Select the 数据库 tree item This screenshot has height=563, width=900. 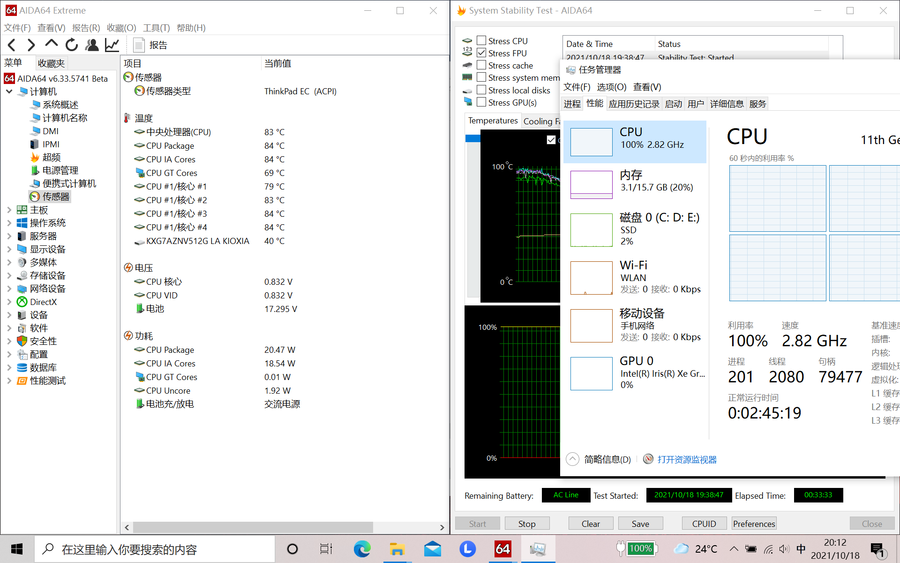[x=43, y=367]
